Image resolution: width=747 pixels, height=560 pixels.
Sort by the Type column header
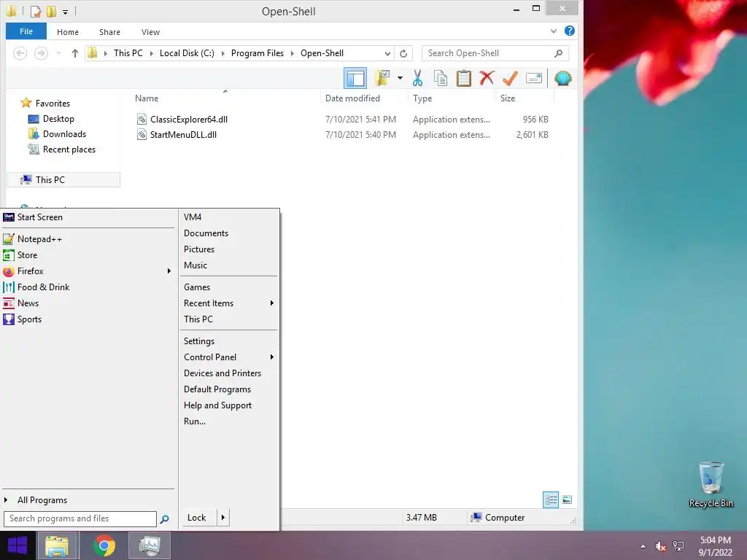pyautogui.click(x=422, y=98)
